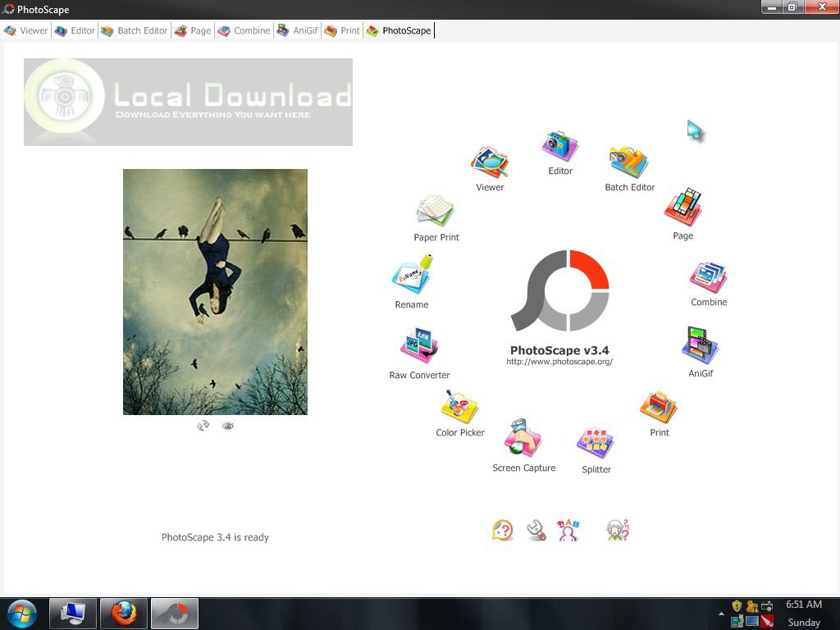This screenshot has width=840, height=630.
Task: Open the Combine icon in the circle
Action: point(708,277)
